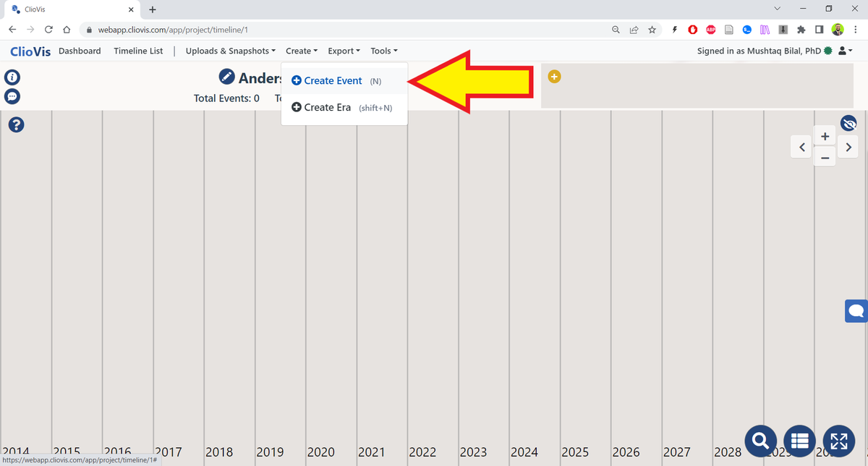Open the blue chat support widget
868x466 pixels.
tap(856, 310)
